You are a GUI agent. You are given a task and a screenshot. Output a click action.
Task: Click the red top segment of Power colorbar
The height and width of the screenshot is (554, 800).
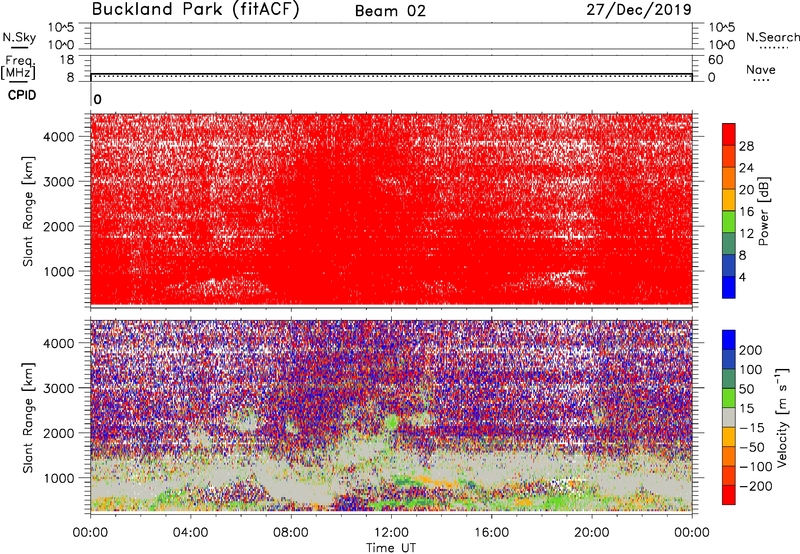click(x=729, y=134)
